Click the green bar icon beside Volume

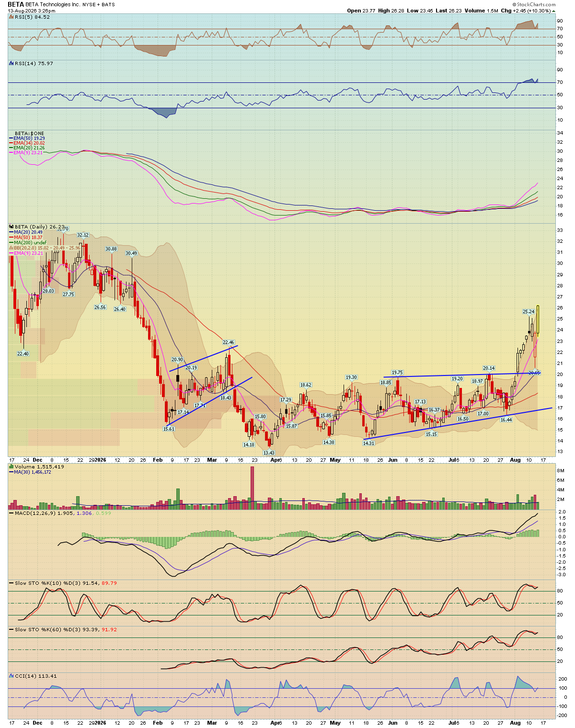click(x=11, y=466)
